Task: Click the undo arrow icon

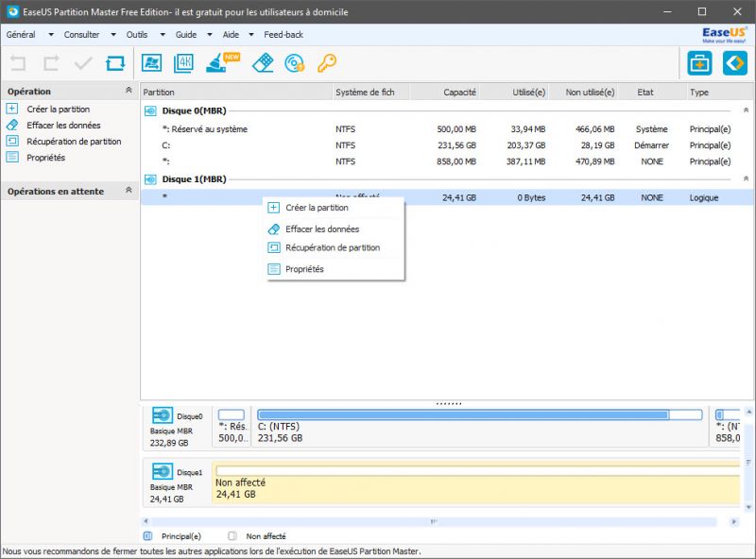Action: [x=17, y=64]
